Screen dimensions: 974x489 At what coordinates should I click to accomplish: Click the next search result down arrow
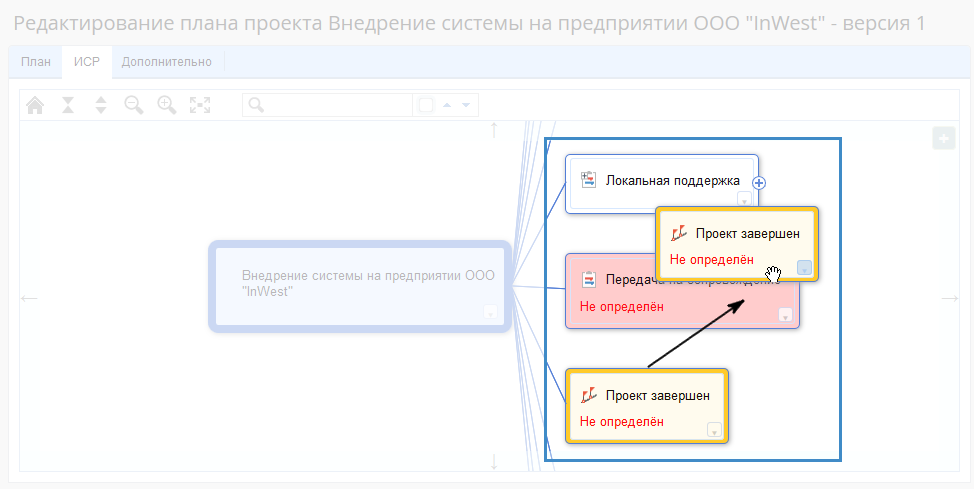click(x=465, y=105)
